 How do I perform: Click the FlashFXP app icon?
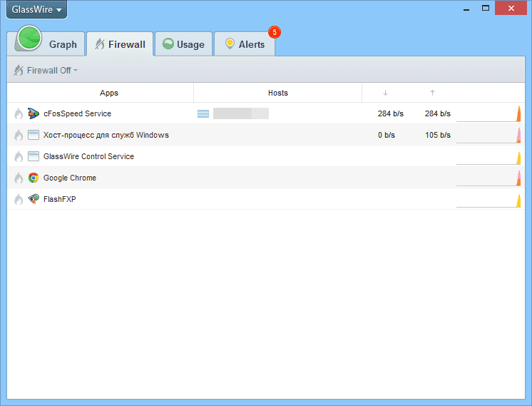pyautogui.click(x=33, y=199)
